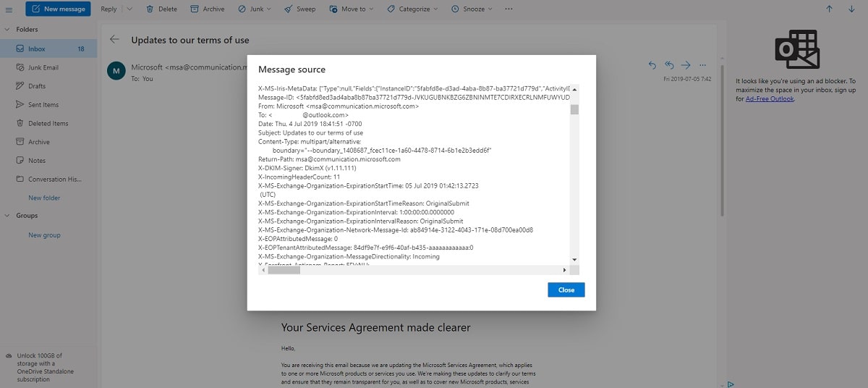This screenshot has height=388, width=868.
Task: Click the message source vertical scrollbar thumb
Action: (x=574, y=109)
